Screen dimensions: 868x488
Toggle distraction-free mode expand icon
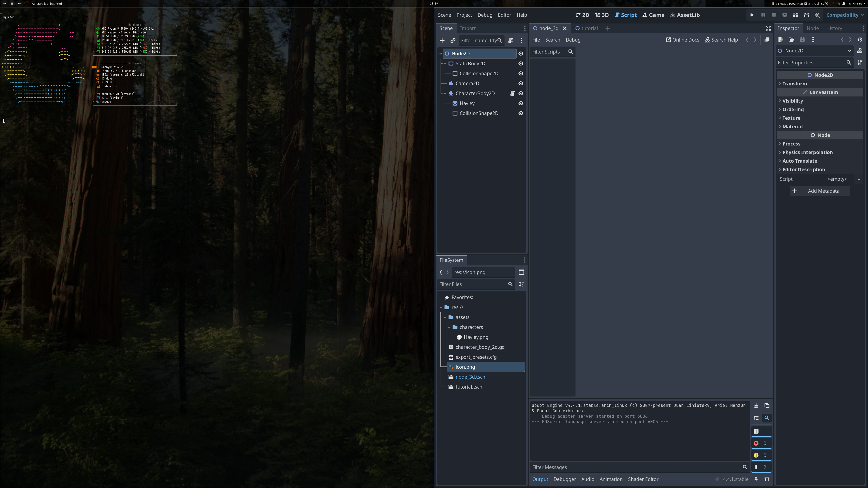(x=768, y=28)
